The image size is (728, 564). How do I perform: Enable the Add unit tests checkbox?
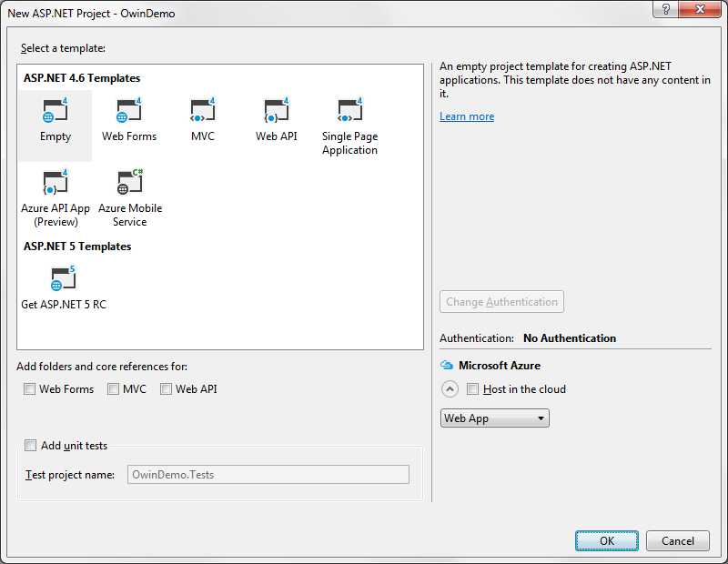(30, 446)
